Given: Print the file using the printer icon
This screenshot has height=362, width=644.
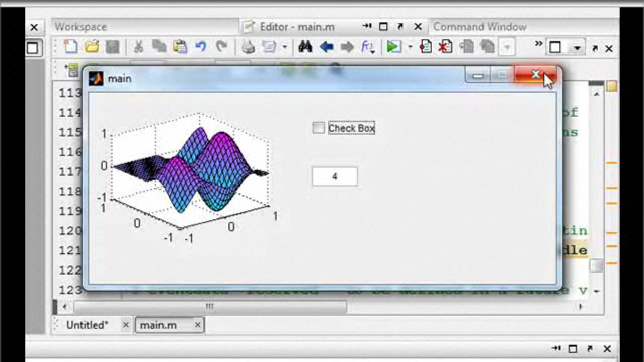Looking at the screenshot, I should pos(248,47).
